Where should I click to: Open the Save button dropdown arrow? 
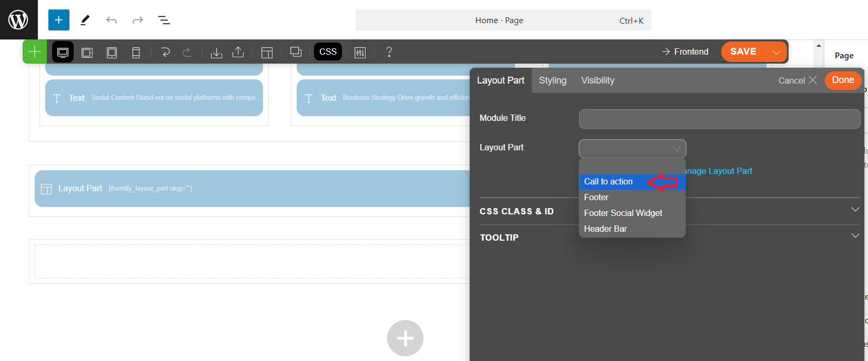(x=776, y=52)
